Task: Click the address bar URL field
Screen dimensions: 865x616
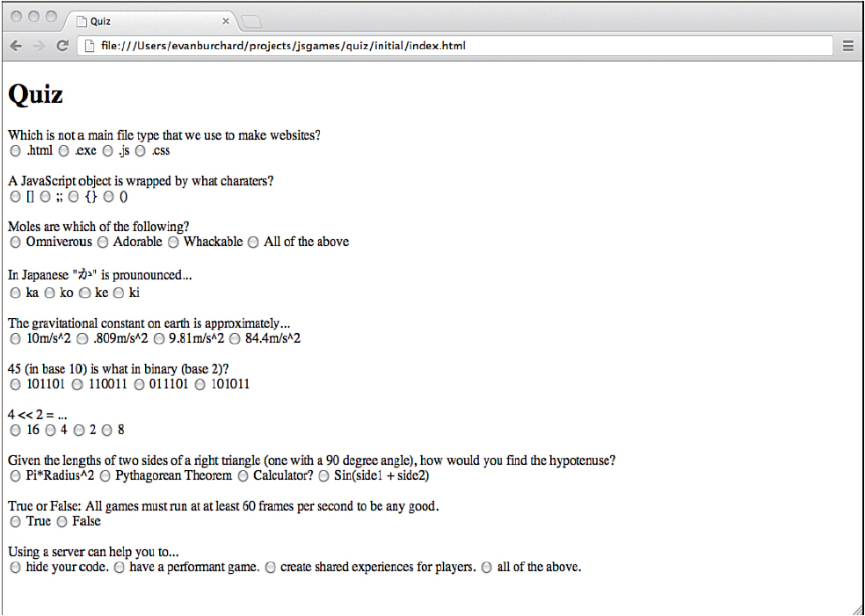Action: [x=455, y=46]
